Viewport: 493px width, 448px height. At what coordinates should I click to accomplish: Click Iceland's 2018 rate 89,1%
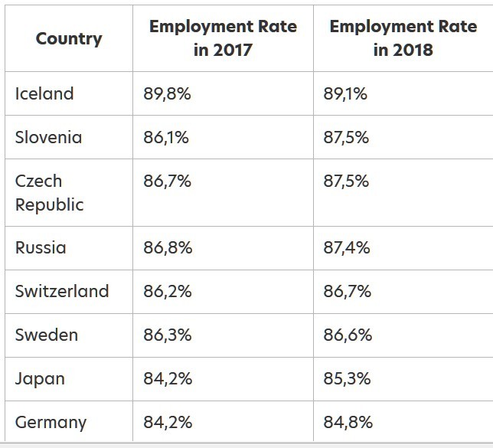[x=345, y=94]
